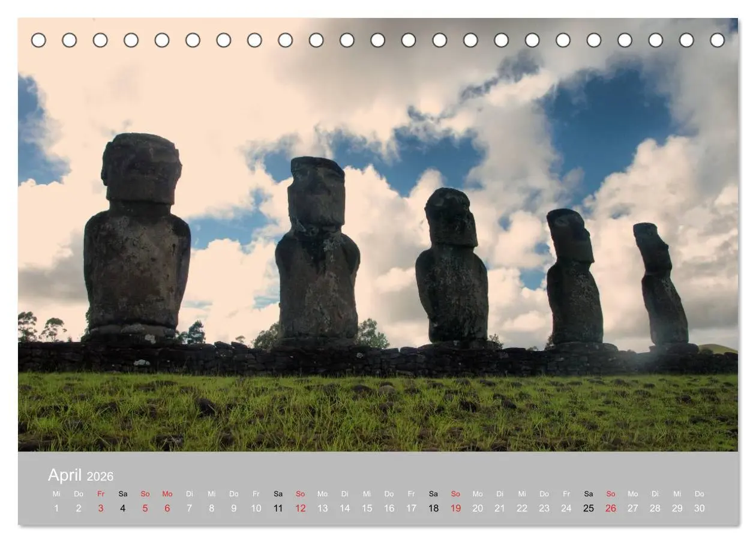Select Saturday date 18
The image size is (756, 543).
coord(434,508)
